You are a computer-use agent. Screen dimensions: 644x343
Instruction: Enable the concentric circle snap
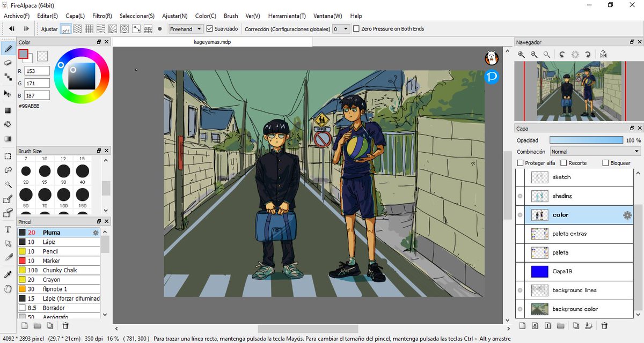click(x=125, y=29)
